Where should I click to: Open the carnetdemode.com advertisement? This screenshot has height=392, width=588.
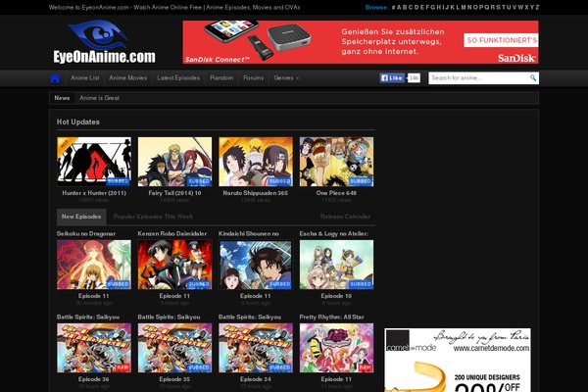point(458,360)
